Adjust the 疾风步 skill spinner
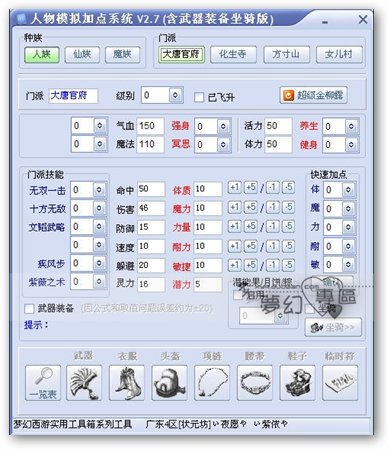389x450 pixels. (99, 263)
